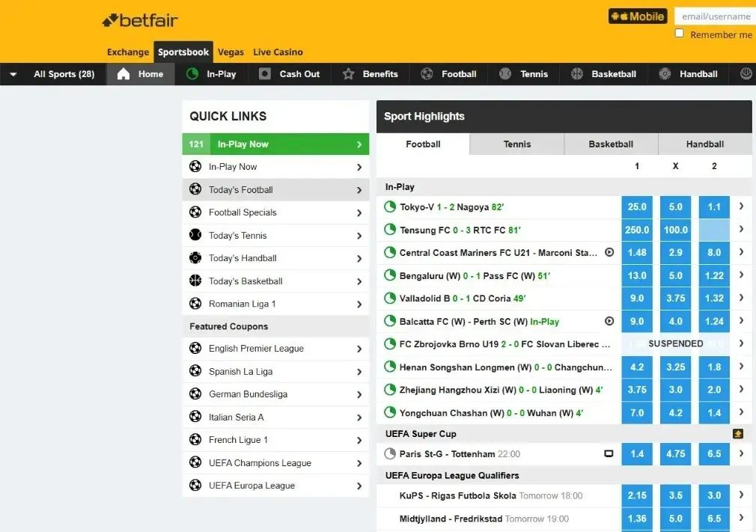This screenshot has width=756, height=532.
Task: Open the Mobile apps button
Action: [x=638, y=16]
